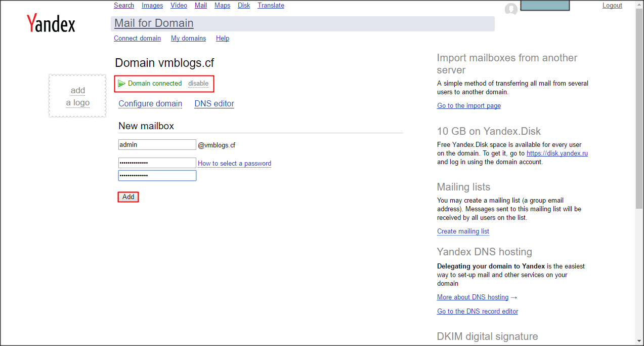Go to My domains tab
The height and width of the screenshot is (346, 644).
pos(188,39)
